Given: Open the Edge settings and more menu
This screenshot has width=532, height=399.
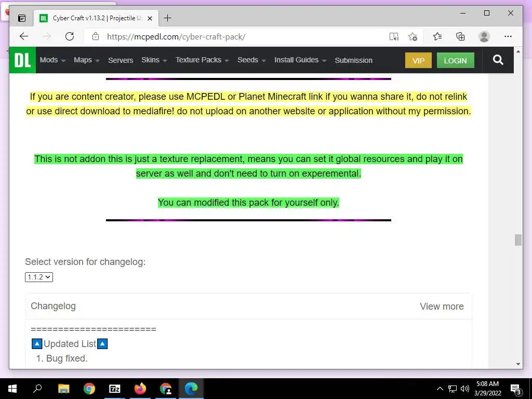Looking at the screenshot, I should (x=508, y=36).
